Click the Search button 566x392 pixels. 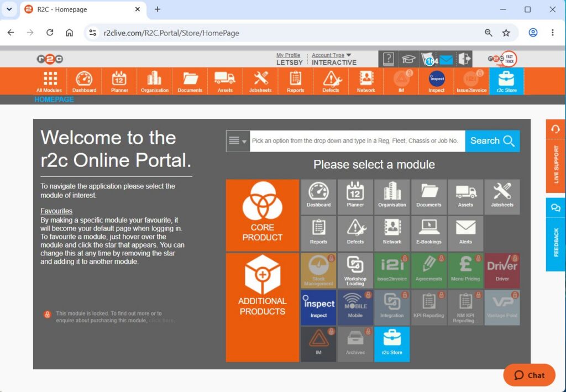click(492, 141)
